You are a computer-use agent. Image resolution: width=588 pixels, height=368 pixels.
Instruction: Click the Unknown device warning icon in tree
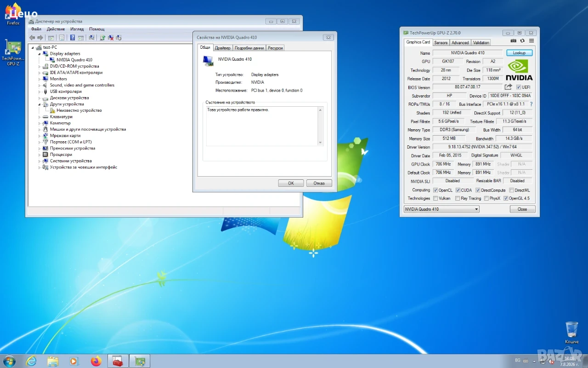click(52, 110)
